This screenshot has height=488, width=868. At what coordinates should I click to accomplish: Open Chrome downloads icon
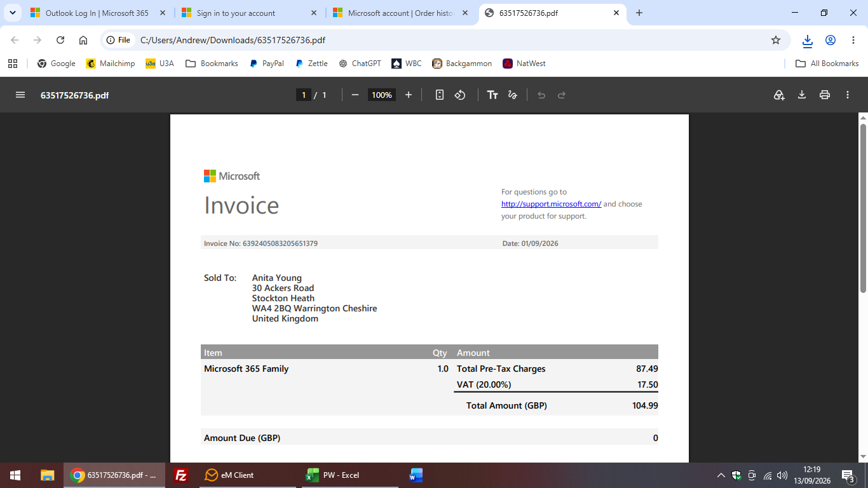(x=808, y=40)
